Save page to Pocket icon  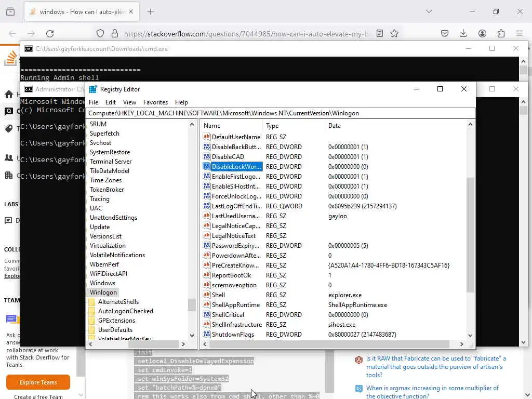point(445,33)
